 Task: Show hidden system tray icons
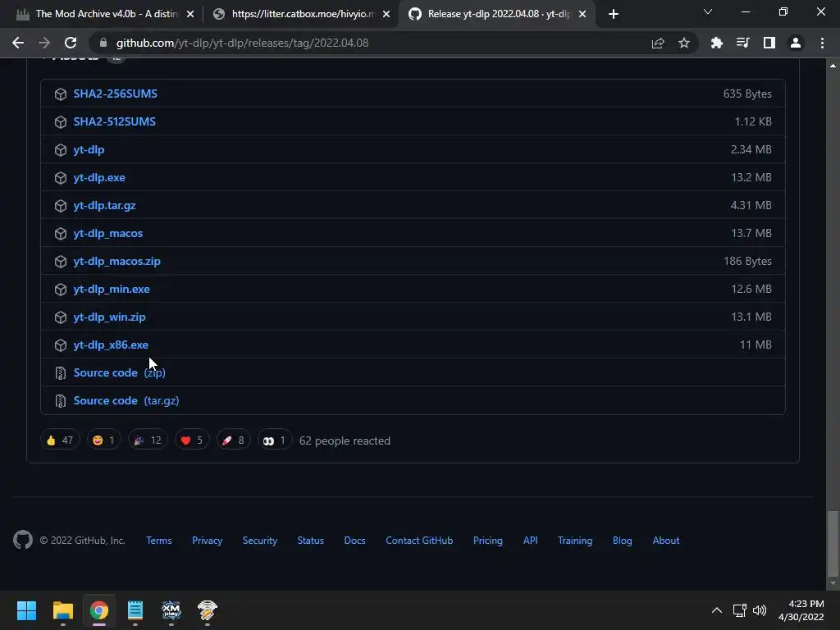pos(716,610)
